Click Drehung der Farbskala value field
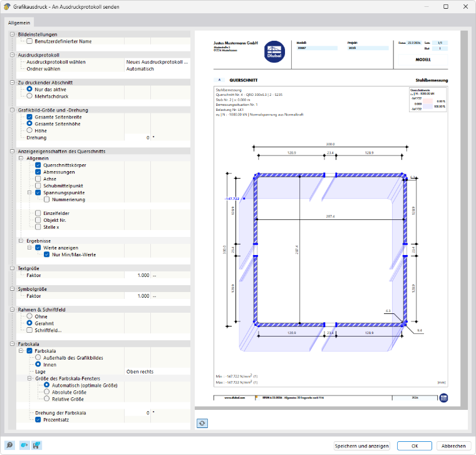 (x=137, y=413)
